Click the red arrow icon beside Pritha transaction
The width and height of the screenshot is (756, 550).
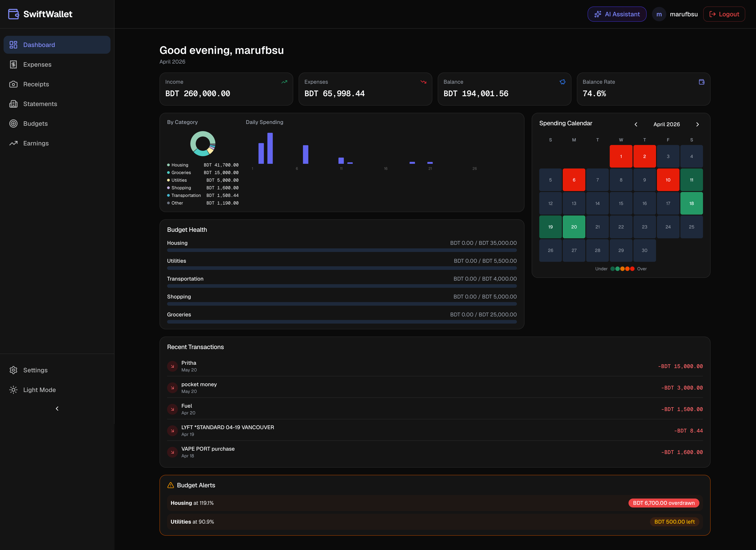(x=172, y=366)
